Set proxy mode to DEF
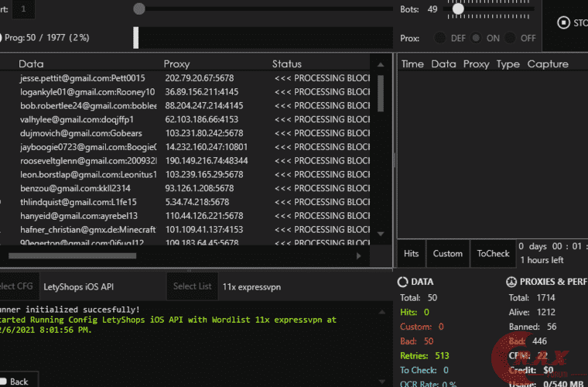 click(440, 38)
